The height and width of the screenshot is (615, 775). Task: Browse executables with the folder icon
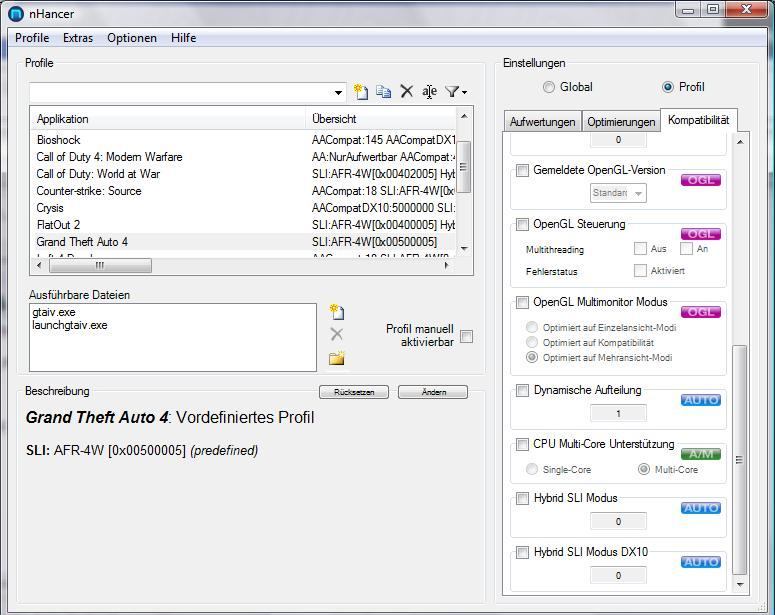point(337,358)
